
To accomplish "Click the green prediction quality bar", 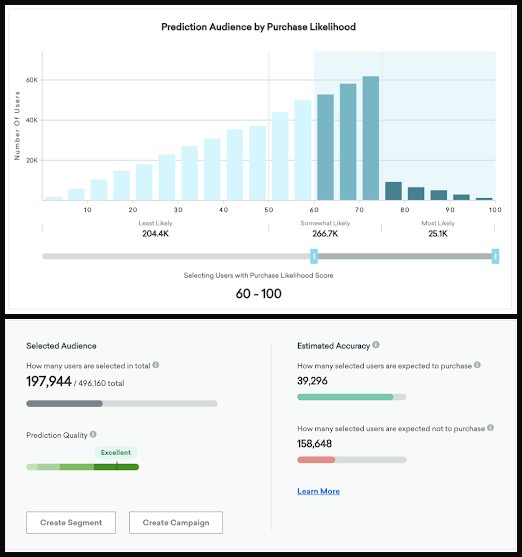I will (x=82, y=467).
